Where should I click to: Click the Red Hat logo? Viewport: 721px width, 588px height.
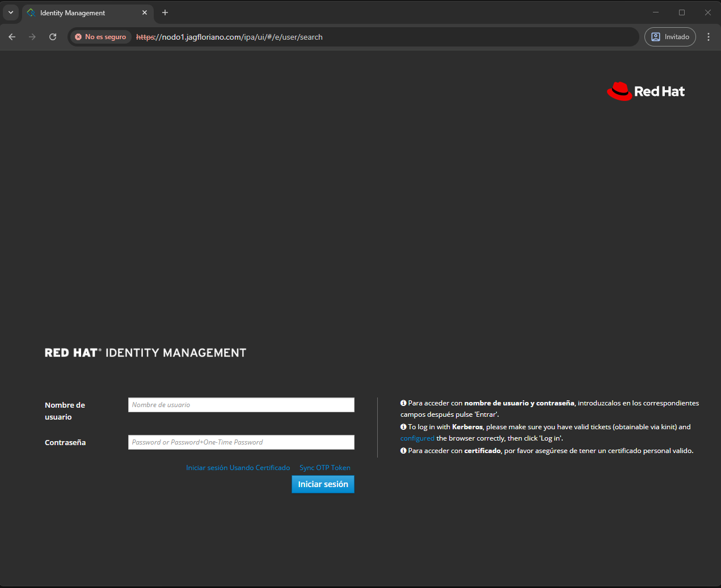click(646, 91)
